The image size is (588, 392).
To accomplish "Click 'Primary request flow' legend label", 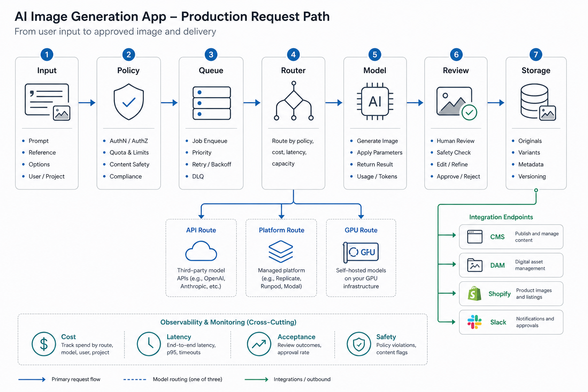I will [x=76, y=379].
